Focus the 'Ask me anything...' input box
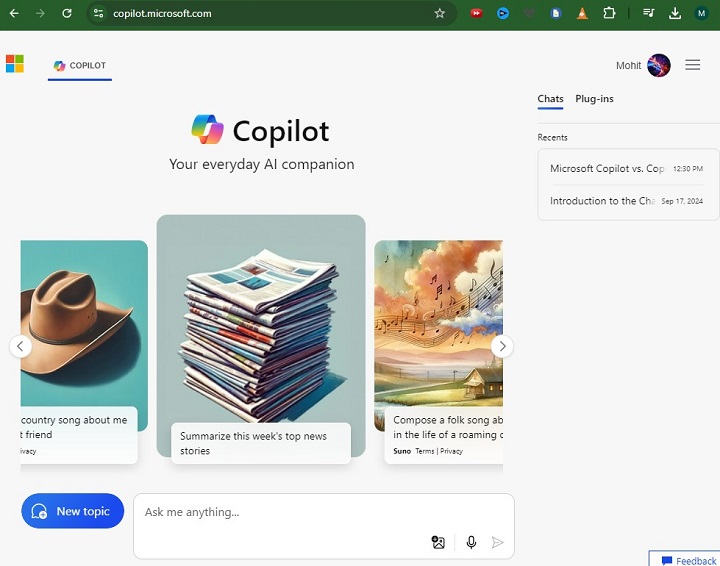The image size is (720, 566). tap(324, 526)
